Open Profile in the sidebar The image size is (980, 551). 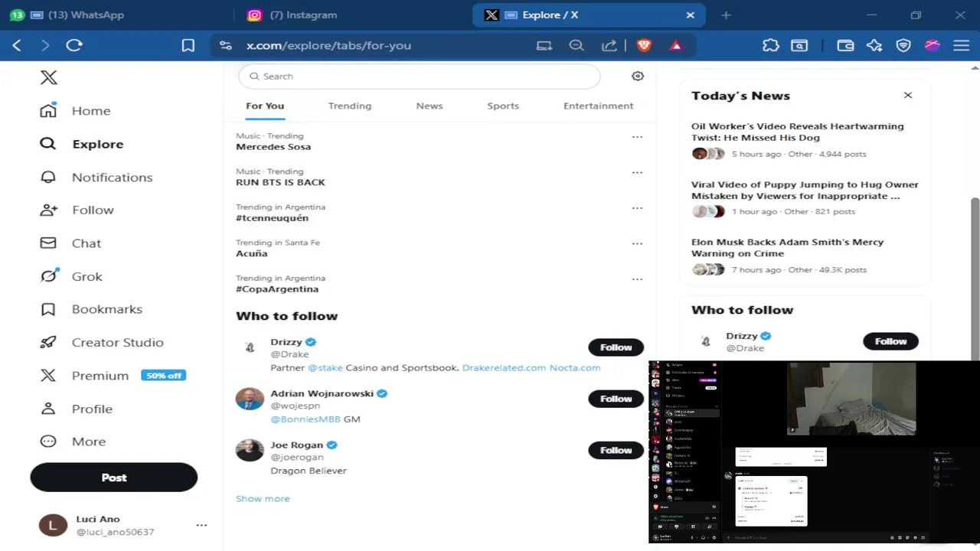[77, 409]
